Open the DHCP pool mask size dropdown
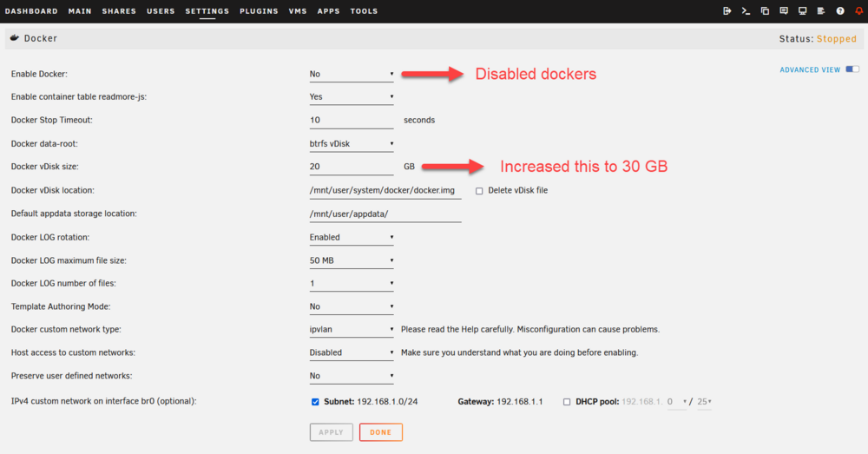Viewport: 868px width, 454px height. (x=704, y=402)
